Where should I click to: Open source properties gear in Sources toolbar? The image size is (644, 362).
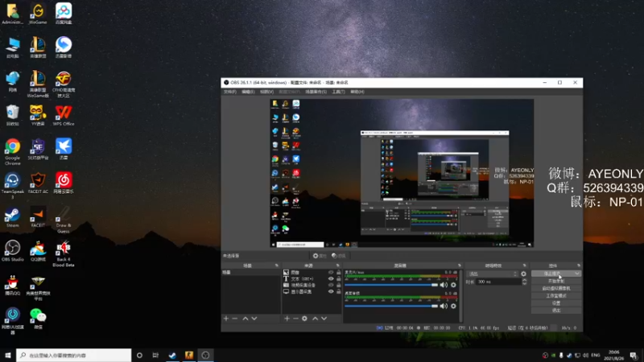pos(304,319)
